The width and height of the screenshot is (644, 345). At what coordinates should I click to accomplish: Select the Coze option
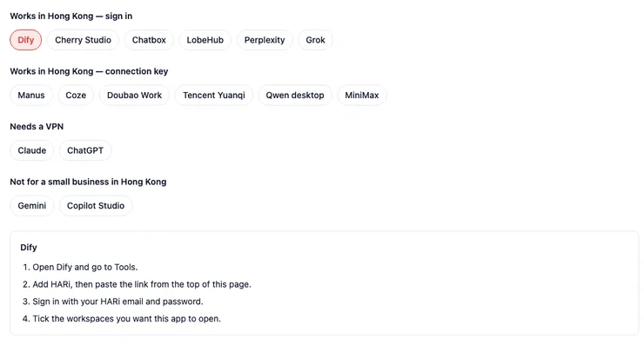76,96
